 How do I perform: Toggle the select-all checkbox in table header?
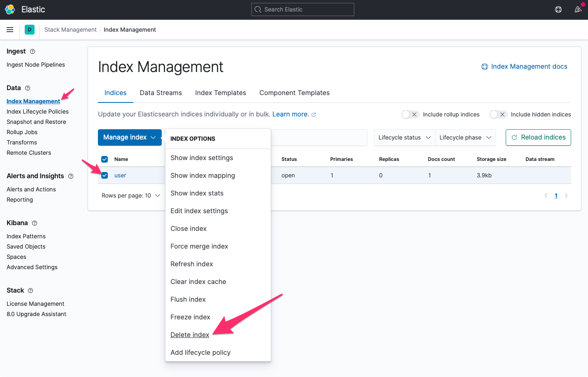pyautogui.click(x=105, y=159)
